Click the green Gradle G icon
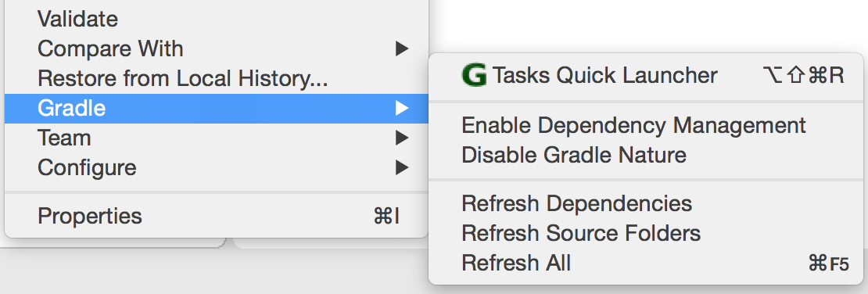The image size is (868, 294). (474, 75)
